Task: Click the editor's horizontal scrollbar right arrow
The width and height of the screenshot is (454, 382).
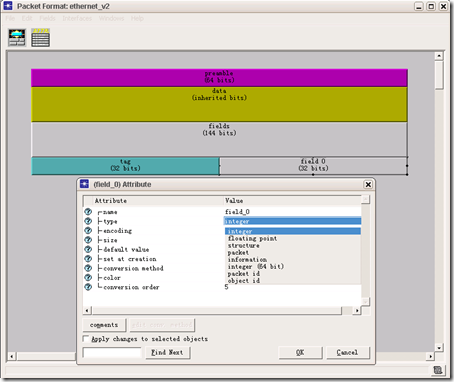Action: [430, 356]
